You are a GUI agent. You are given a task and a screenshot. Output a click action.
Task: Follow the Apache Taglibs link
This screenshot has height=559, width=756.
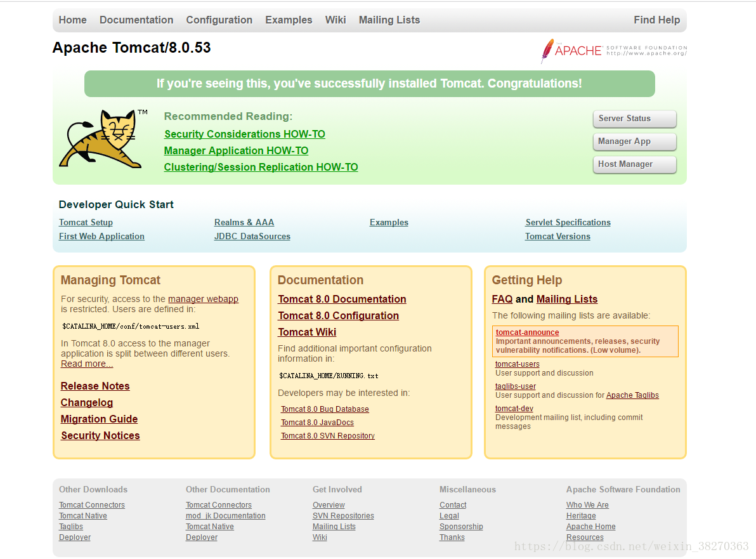point(632,395)
